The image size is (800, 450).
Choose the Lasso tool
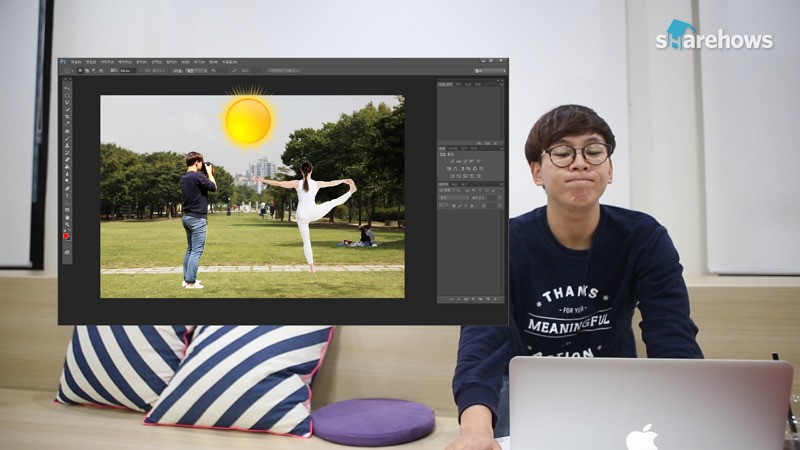(x=67, y=103)
